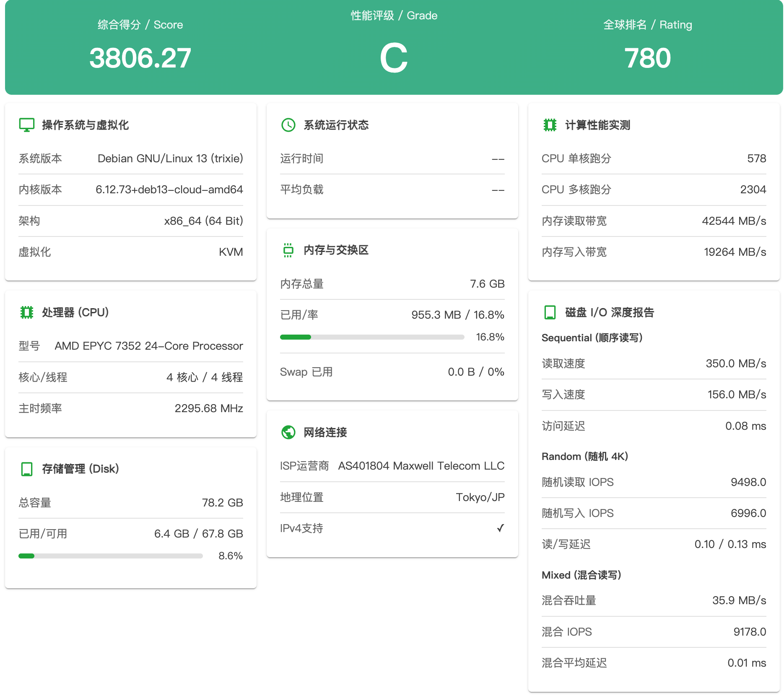Click the disk usage progress bar
This screenshot has width=784, height=696.
coord(111,556)
